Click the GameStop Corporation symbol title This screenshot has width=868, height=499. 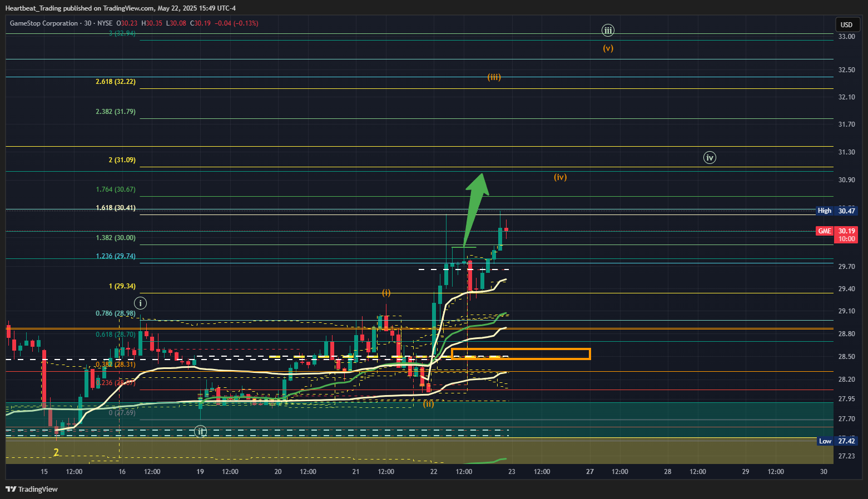(44, 23)
